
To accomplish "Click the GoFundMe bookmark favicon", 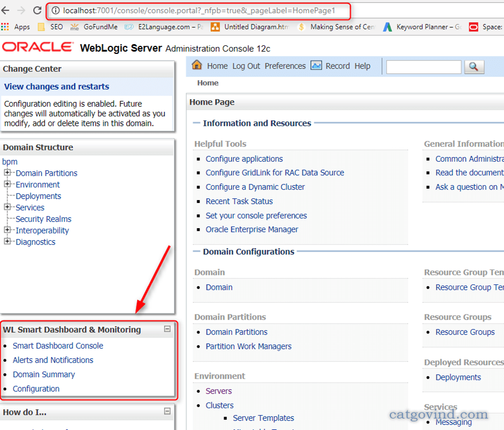I will 75,26.
